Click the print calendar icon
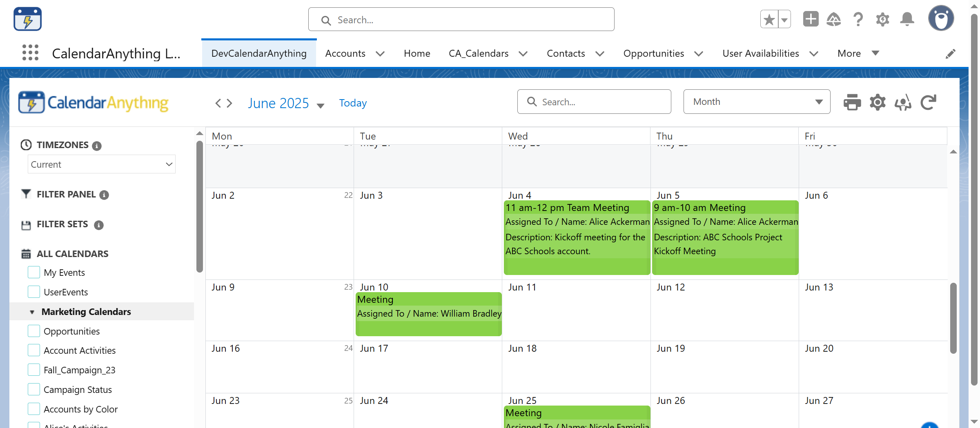This screenshot has width=980, height=428. (852, 102)
